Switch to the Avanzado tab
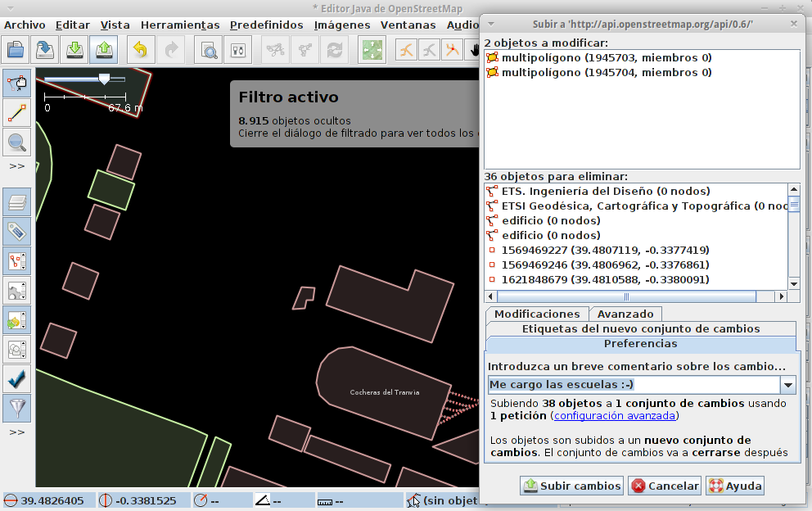This screenshot has height=511, width=812. point(625,314)
